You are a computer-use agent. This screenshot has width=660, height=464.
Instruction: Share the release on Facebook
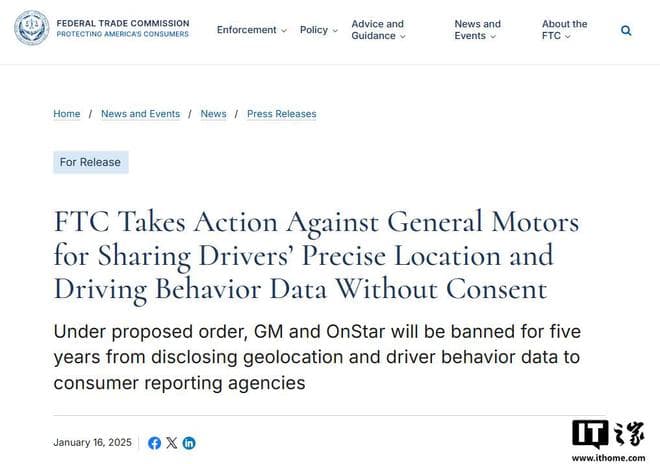154,443
